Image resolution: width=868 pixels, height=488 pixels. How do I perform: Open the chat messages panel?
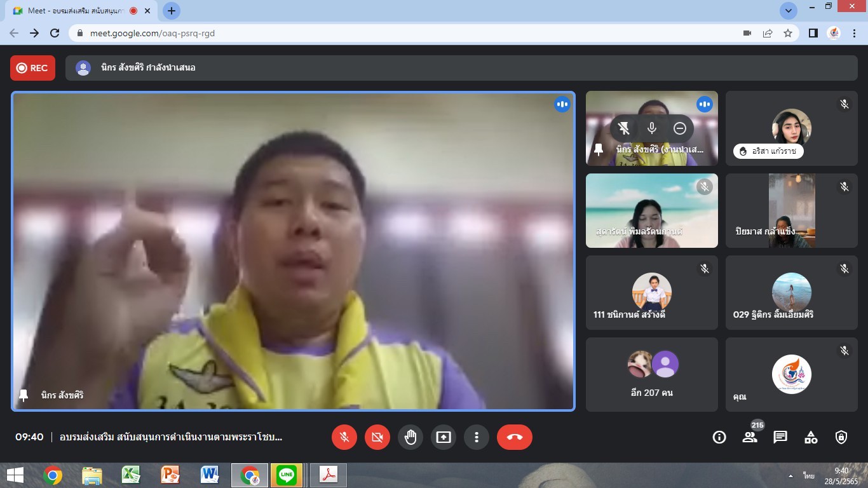point(780,437)
